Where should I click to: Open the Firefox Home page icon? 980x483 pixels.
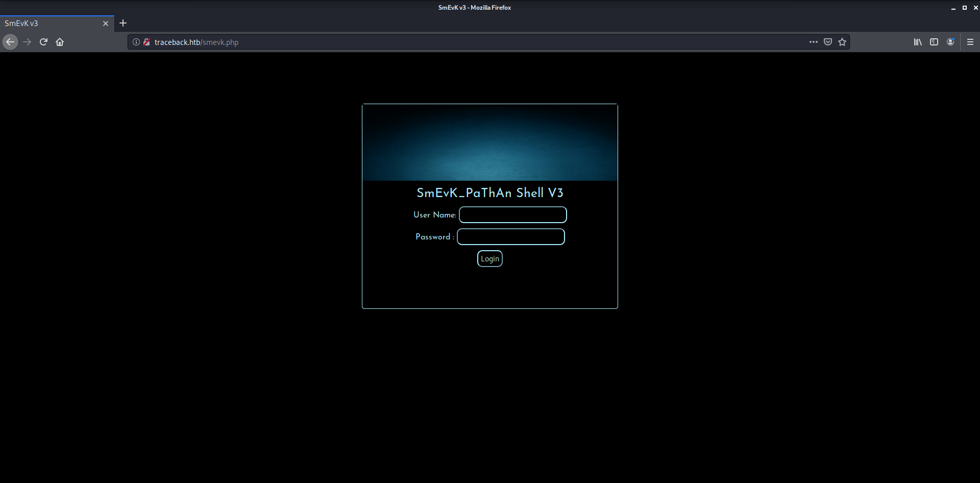[60, 42]
